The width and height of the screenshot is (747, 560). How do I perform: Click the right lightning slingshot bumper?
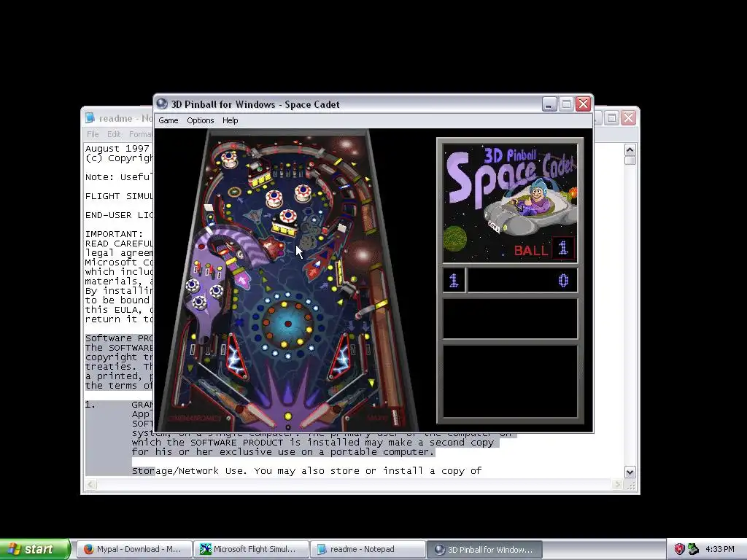(x=340, y=356)
